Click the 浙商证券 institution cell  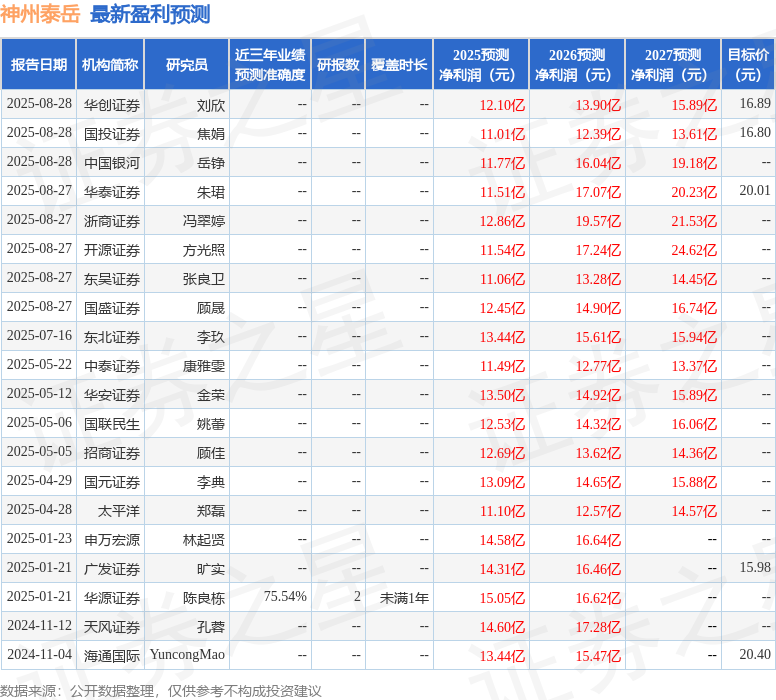tap(112, 221)
